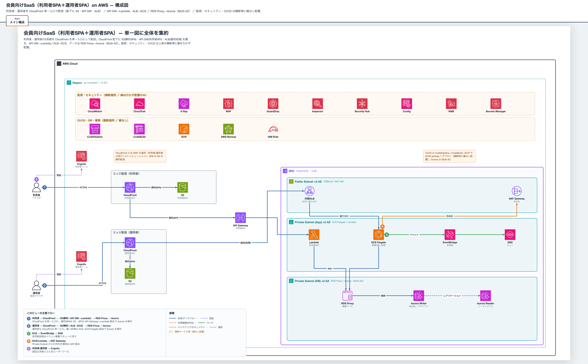Click the ECS Fargate icon
588x364 pixels.
point(379,234)
